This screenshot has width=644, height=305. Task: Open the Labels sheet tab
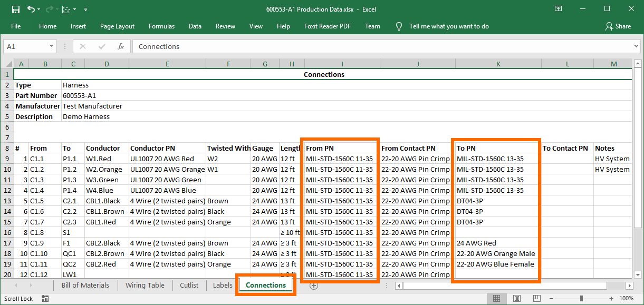[x=223, y=285]
